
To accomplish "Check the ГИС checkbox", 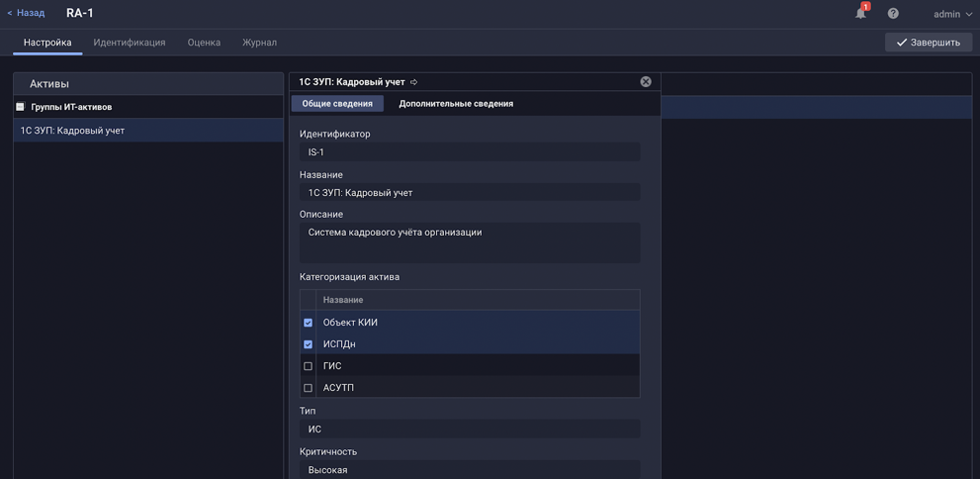I will [308, 366].
